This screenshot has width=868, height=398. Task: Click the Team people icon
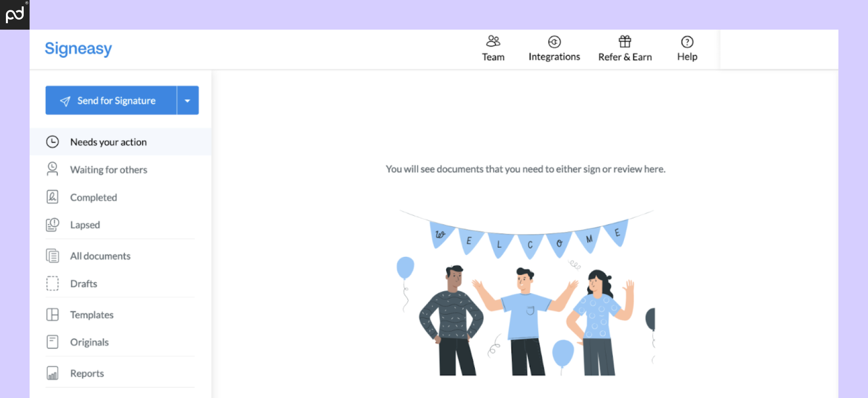493,41
